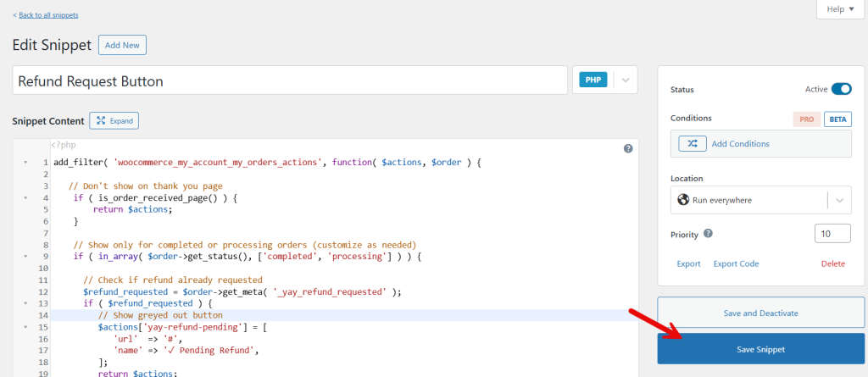868x377 pixels.
Task: Click the Conditions label
Action: click(691, 119)
